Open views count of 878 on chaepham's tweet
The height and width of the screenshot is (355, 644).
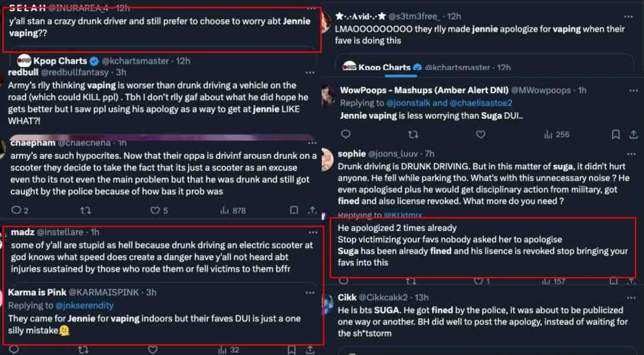(x=233, y=210)
